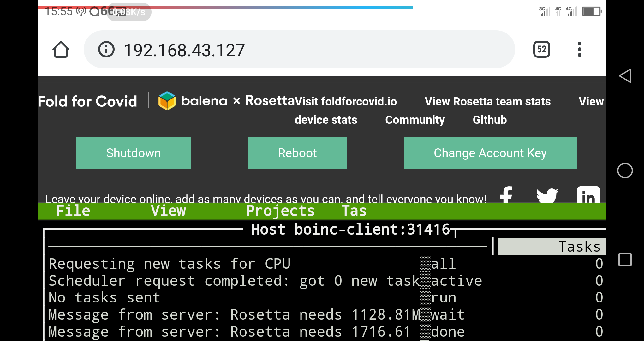The image size is (644, 341).
Task: Open the tab switcher showing 52 tabs
Action: (541, 49)
